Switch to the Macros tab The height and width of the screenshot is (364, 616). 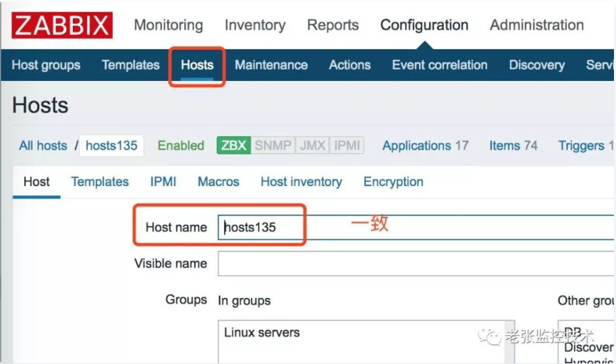(x=218, y=182)
